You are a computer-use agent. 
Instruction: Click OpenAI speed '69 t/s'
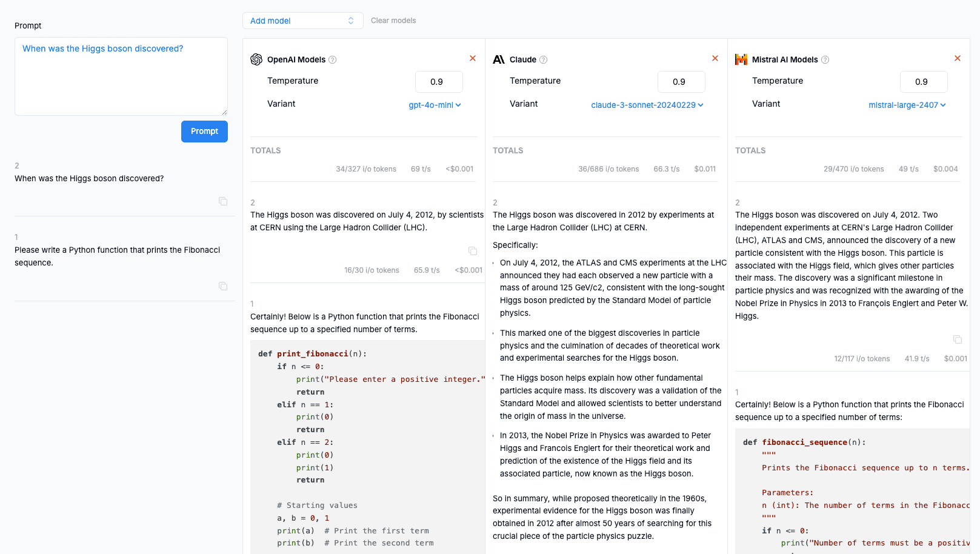click(x=421, y=169)
